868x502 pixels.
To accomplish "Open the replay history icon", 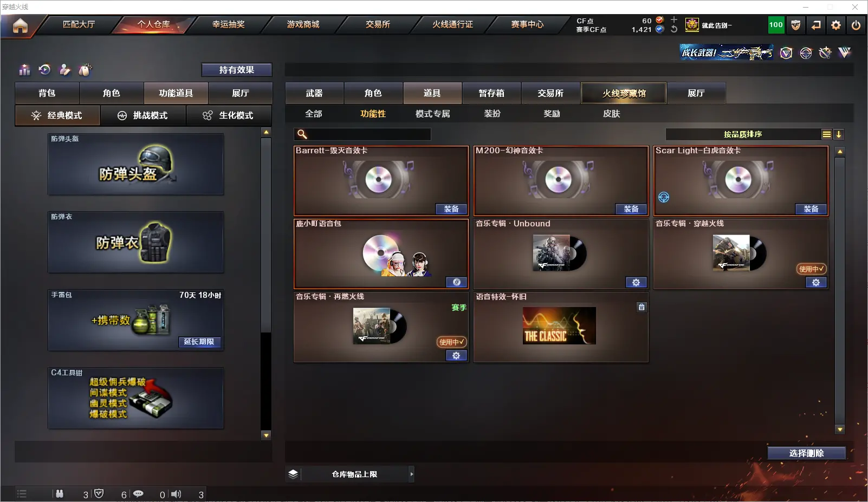I will click(x=44, y=70).
